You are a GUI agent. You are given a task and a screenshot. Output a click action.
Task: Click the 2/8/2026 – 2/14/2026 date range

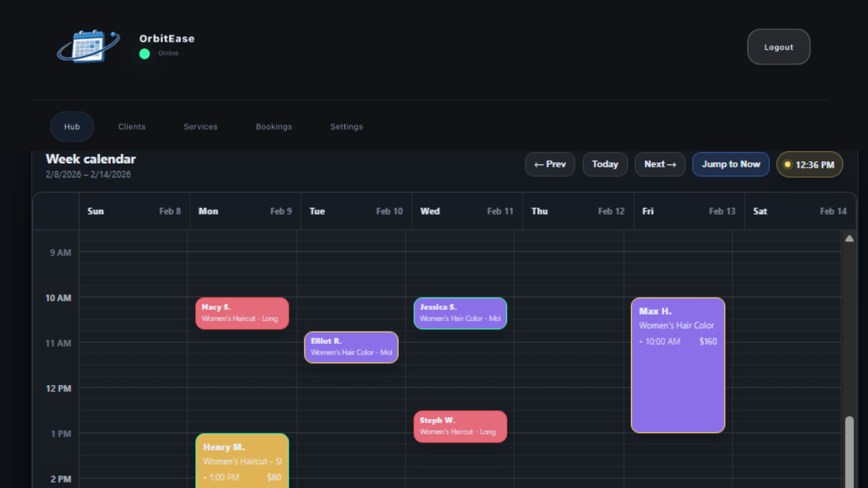point(88,174)
